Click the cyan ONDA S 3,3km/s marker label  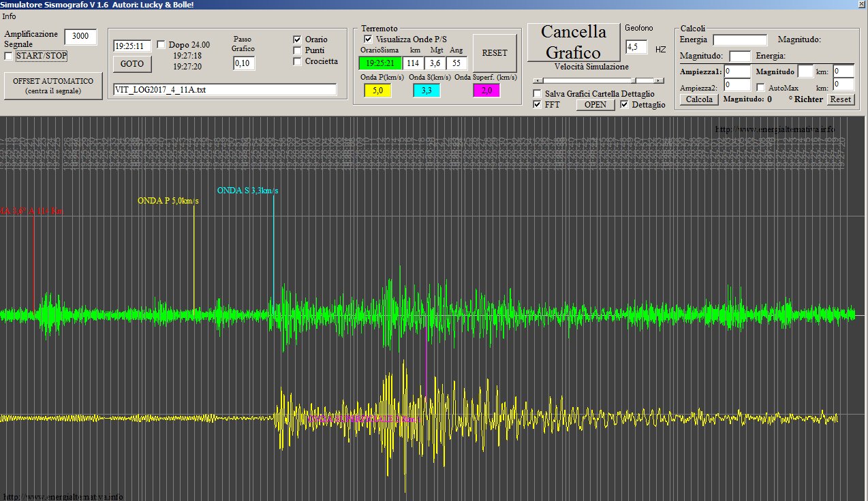coord(247,191)
